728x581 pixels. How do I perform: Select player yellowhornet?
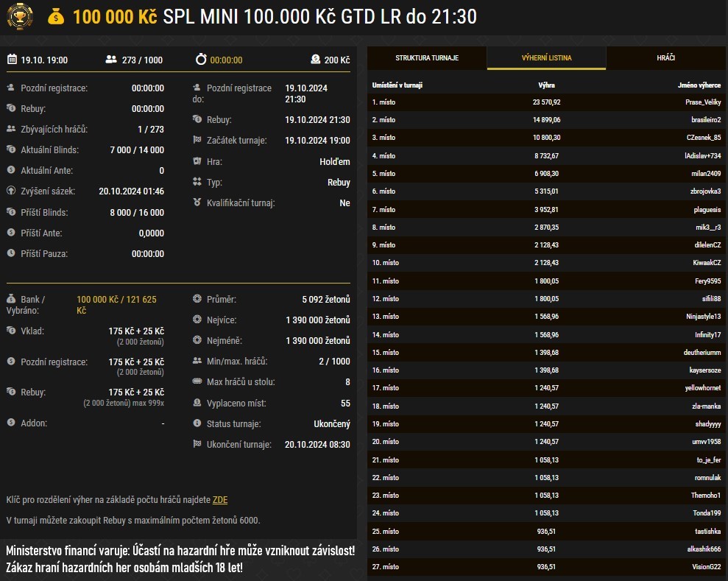[x=703, y=388]
